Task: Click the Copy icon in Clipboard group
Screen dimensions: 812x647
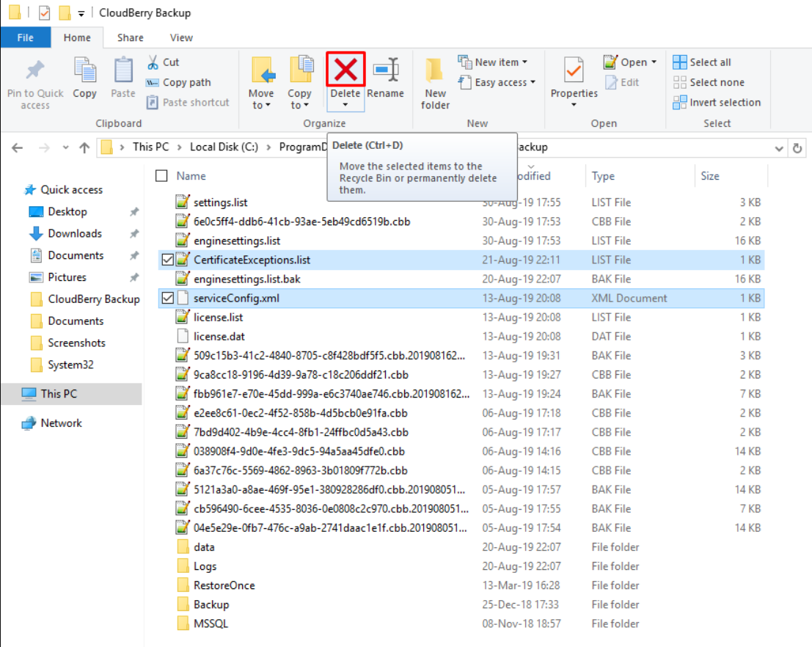Action: 85,70
